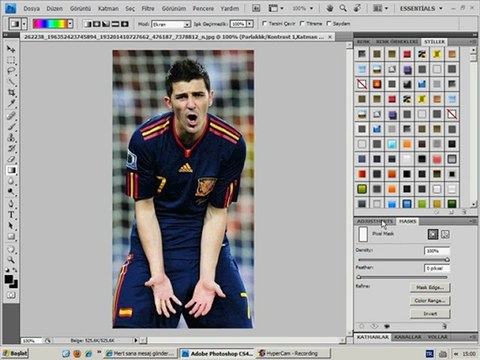Select the Dodge tool
Viewport: 480px width, 360px height.
point(11,192)
